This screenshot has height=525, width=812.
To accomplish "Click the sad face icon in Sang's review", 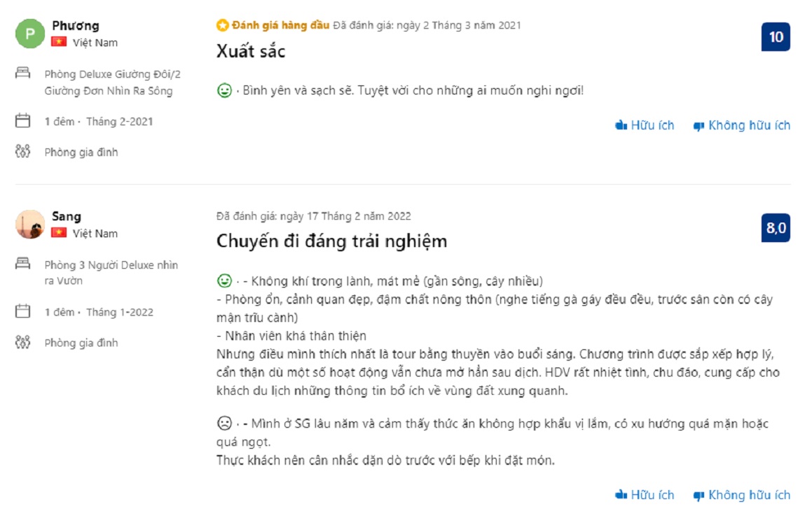I will (224, 423).
